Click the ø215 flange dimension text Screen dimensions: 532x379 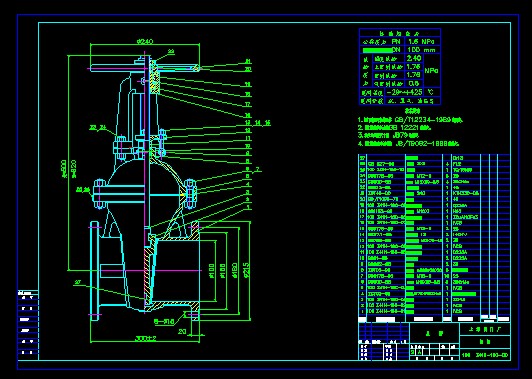coord(246,269)
